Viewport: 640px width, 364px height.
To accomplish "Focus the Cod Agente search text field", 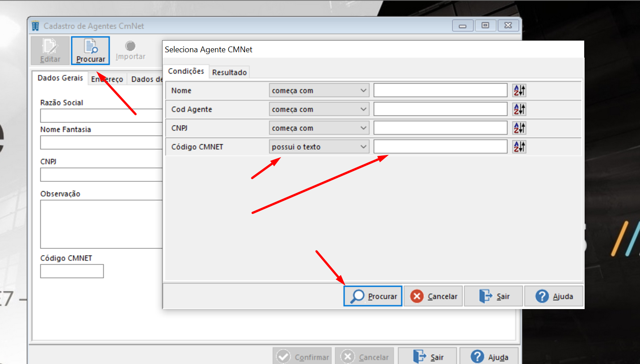I will (440, 109).
